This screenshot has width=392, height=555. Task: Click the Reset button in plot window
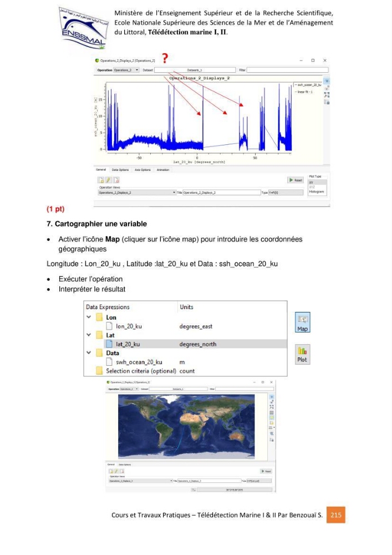(x=296, y=180)
